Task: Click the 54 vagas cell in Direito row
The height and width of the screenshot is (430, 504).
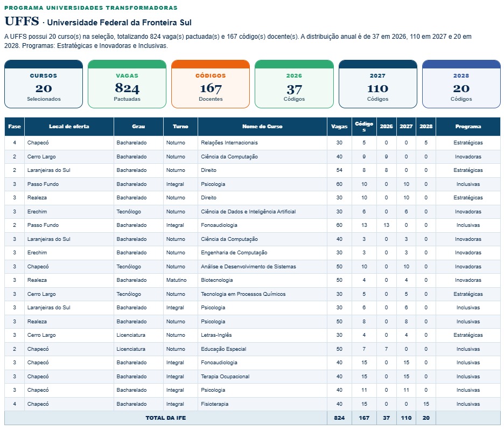Action: pyautogui.click(x=339, y=170)
